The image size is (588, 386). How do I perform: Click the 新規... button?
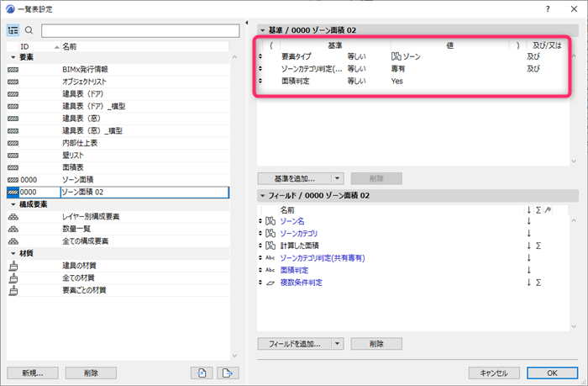(33, 373)
